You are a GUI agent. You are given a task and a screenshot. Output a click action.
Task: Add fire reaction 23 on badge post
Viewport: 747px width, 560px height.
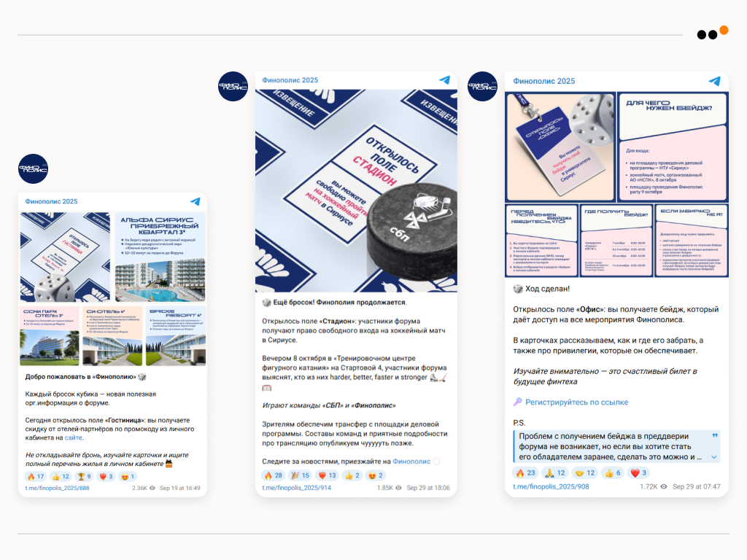click(525, 472)
